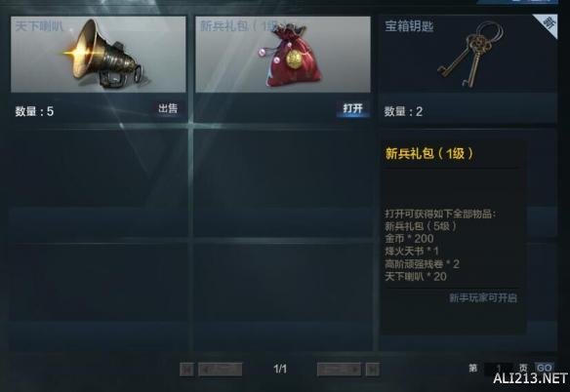Image resolution: width=570 pixels, height=392 pixels.
Task: Select the 天下喇叭 megaphone item
Action: click(x=99, y=55)
